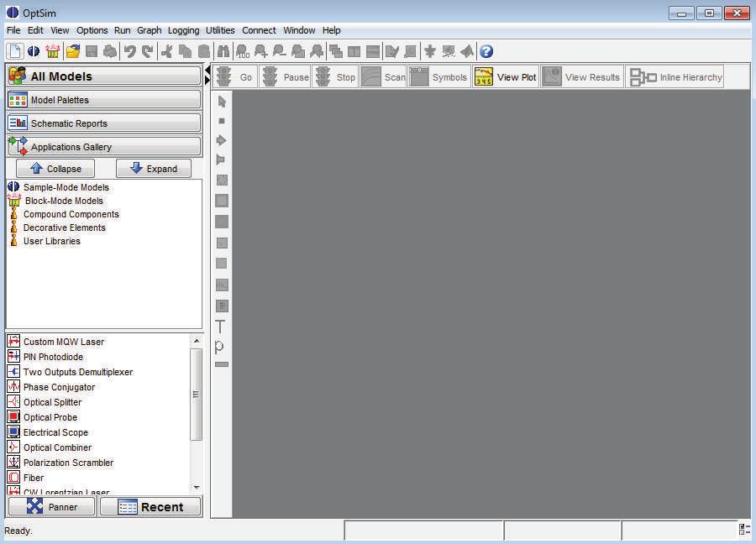The image size is (756, 544).
Task: Open the Connect menu
Action: 259,30
